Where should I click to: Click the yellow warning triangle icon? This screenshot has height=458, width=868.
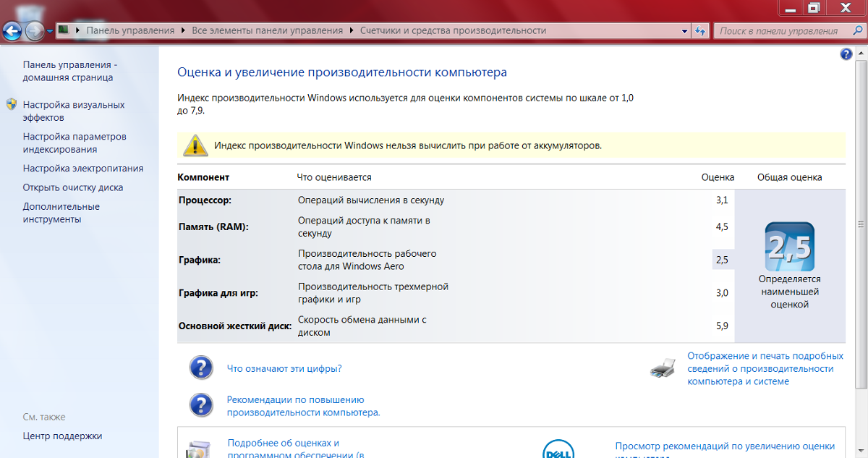point(195,145)
